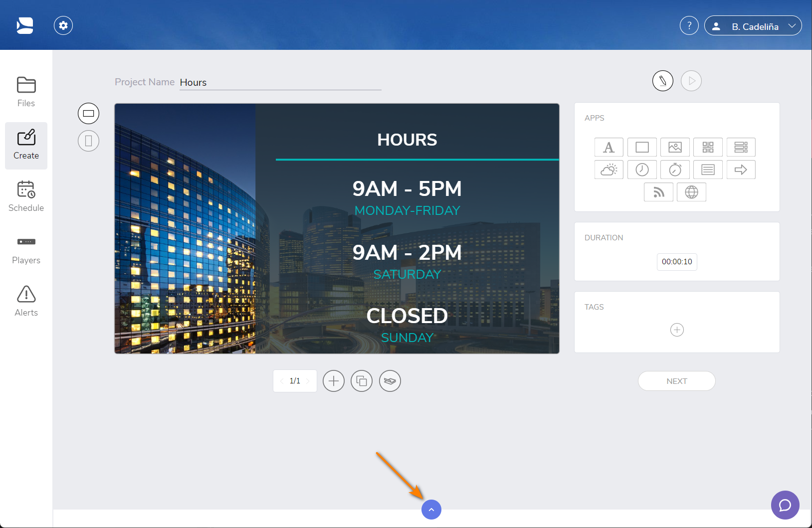Add Text app (A icon)
This screenshot has width=812, height=528.
(x=609, y=147)
